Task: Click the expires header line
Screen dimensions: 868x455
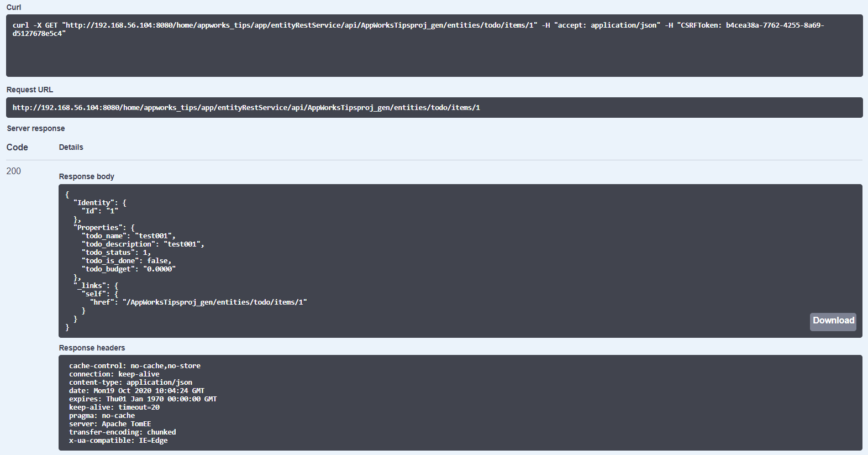Action: (x=143, y=399)
